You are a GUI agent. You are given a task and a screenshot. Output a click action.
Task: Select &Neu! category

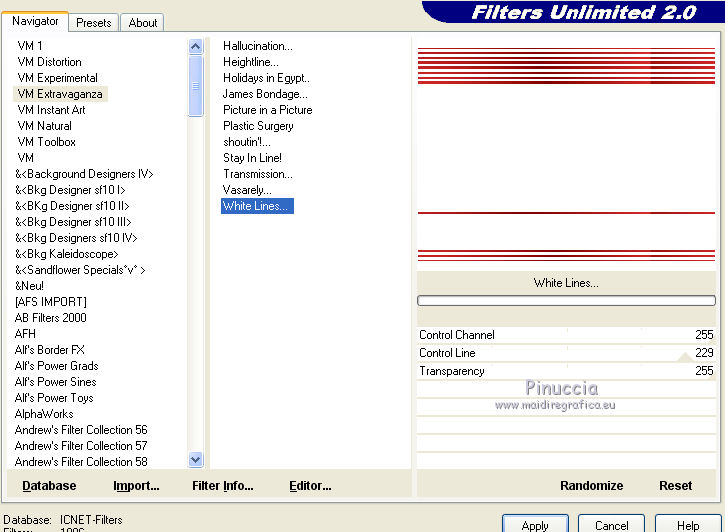click(x=29, y=286)
